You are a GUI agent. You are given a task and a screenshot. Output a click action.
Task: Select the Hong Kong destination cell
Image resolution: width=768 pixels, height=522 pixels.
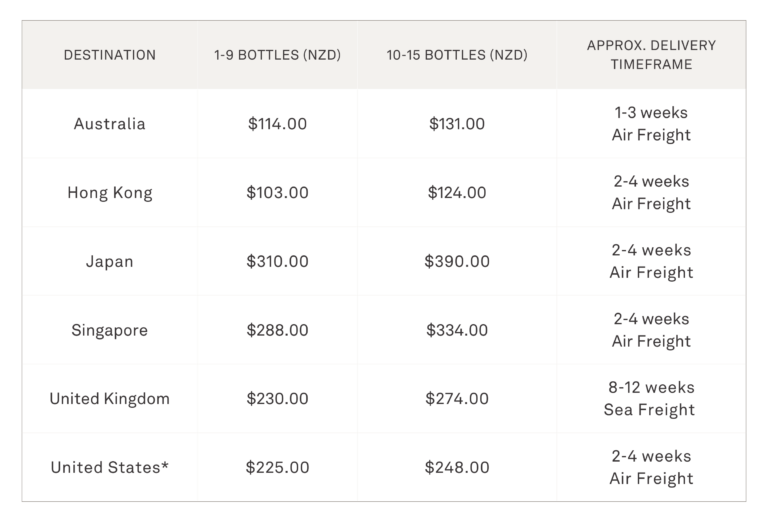pos(110,193)
